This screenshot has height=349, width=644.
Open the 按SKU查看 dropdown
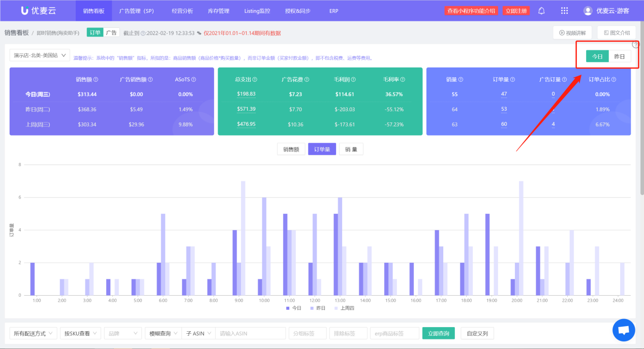click(80, 333)
